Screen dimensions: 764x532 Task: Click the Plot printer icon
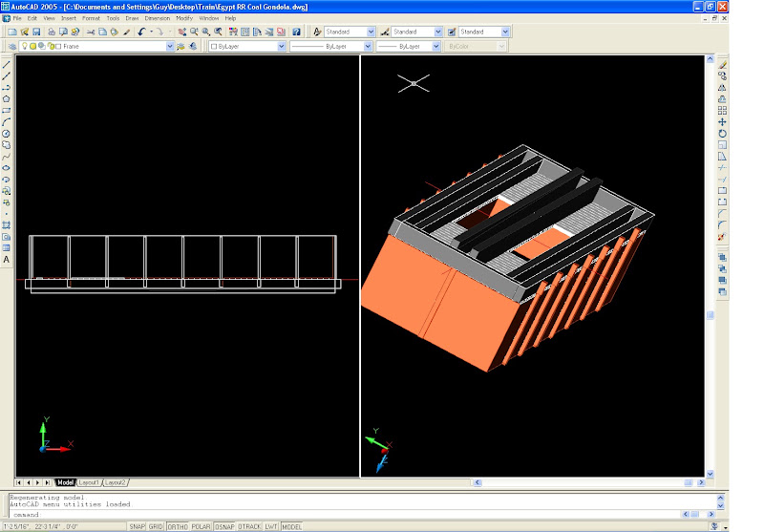52,32
